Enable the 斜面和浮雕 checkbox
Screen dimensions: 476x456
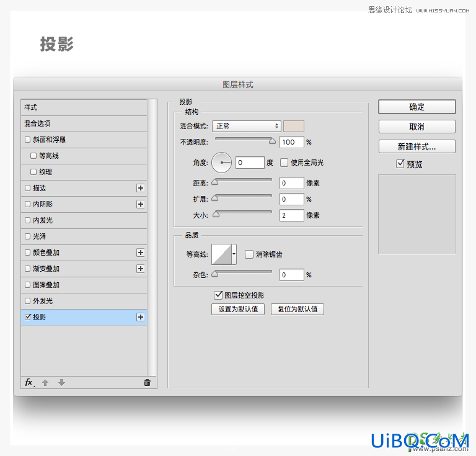click(28, 140)
